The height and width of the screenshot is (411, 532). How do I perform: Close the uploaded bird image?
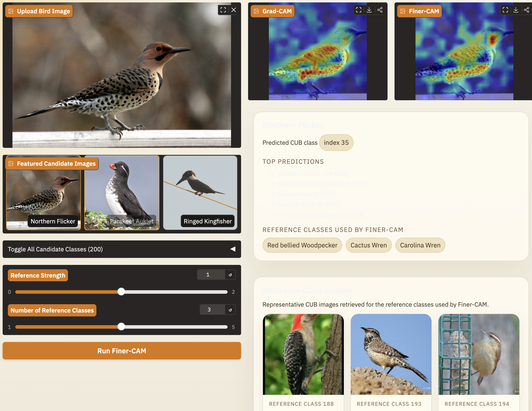234,10
